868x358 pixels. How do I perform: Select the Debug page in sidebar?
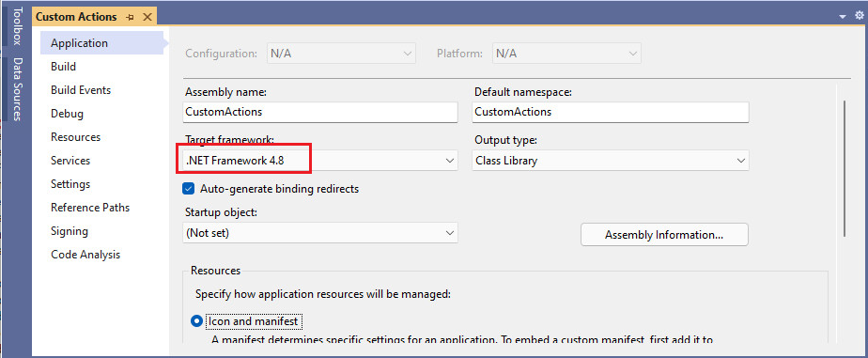67,114
